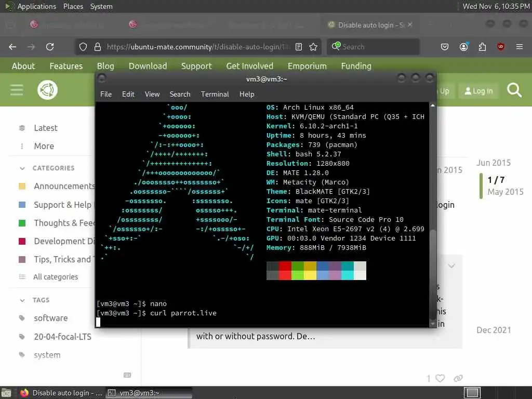
Task: Open the Terminal menu in terminal window
Action: point(215,95)
